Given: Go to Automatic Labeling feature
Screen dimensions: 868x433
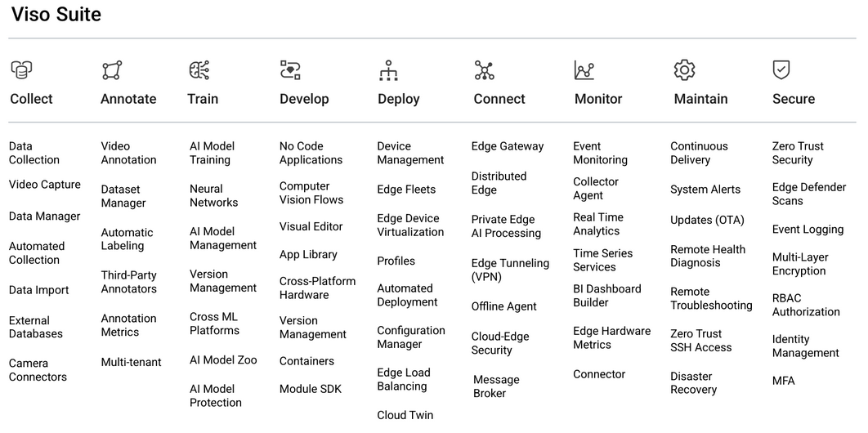Looking at the screenshot, I should tap(127, 239).
